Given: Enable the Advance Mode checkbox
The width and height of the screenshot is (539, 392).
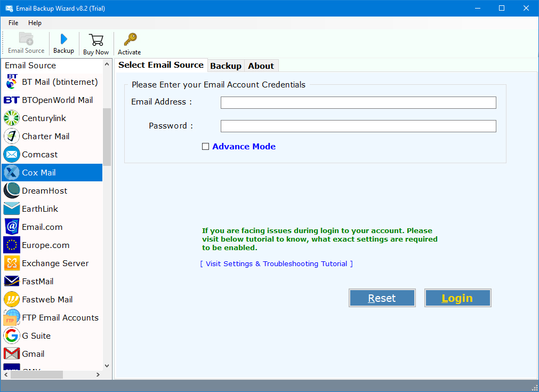Looking at the screenshot, I should point(205,147).
